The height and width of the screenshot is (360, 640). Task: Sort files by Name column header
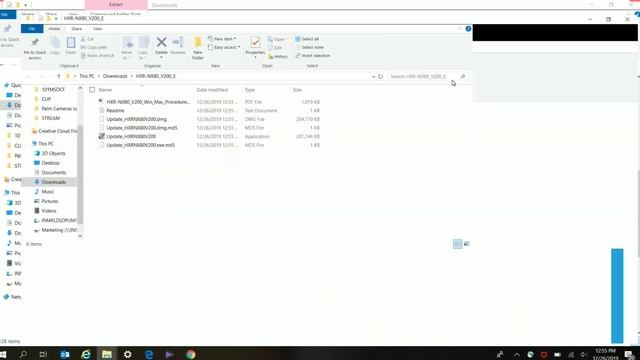point(105,90)
